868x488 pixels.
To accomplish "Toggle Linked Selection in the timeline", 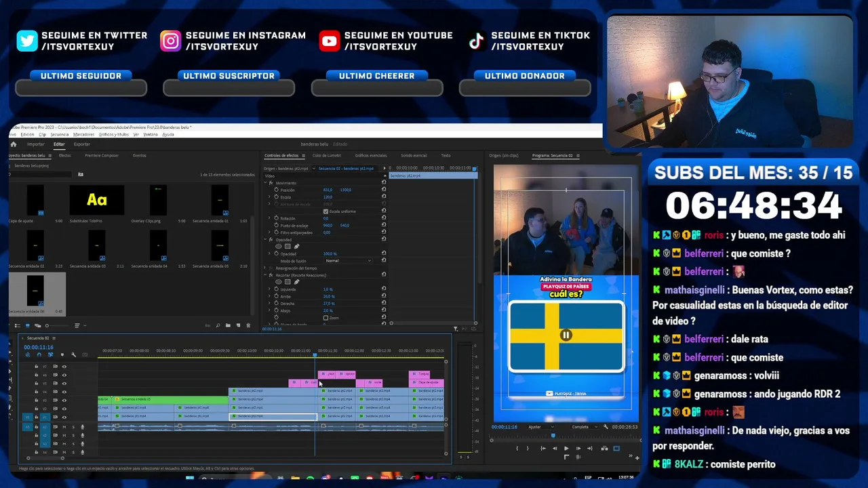I will pos(51,354).
